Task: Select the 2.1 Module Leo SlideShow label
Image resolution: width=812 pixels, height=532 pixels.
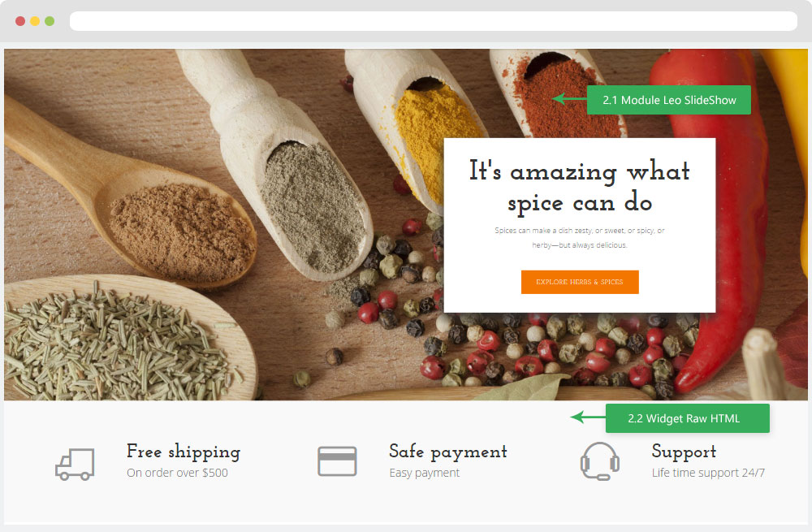Action: 668,100
